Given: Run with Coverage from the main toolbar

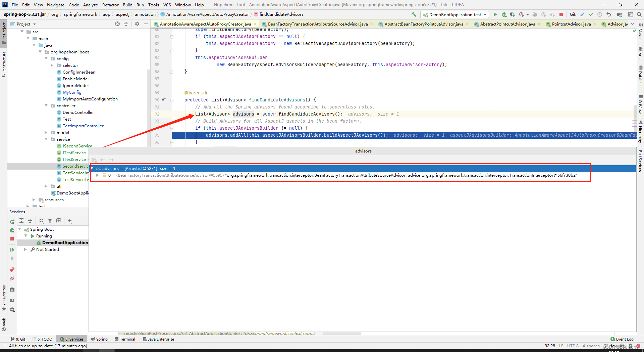Looking at the screenshot, I should pyautogui.click(x=513, y=14).
